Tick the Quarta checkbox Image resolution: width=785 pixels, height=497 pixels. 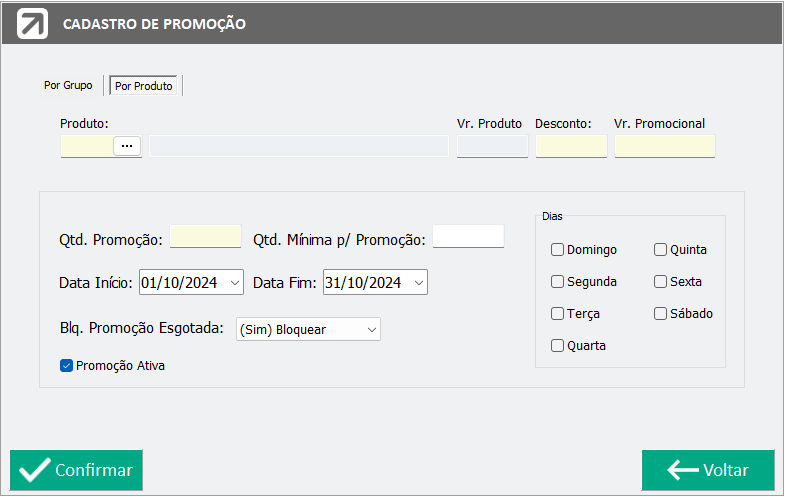point(557,346)
